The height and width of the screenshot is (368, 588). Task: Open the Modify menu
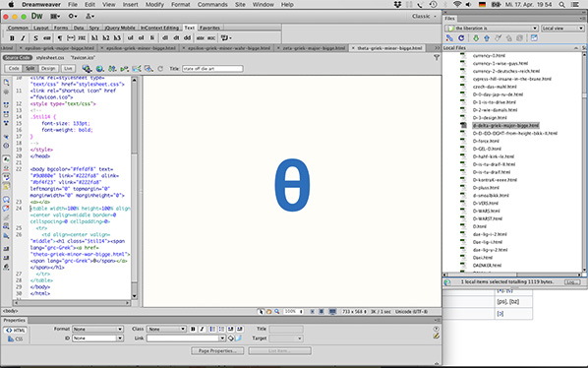(154, 5)
